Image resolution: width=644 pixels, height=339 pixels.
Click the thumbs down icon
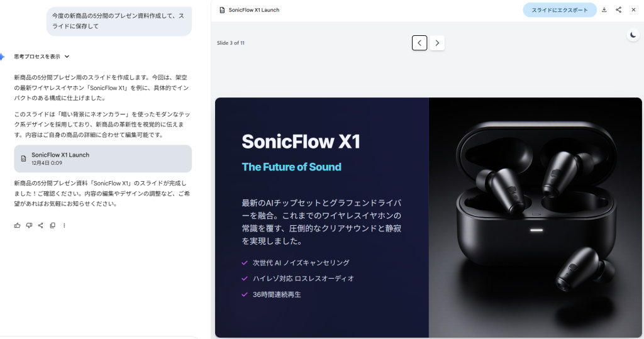pyautogui.click(x=29, y=225)
